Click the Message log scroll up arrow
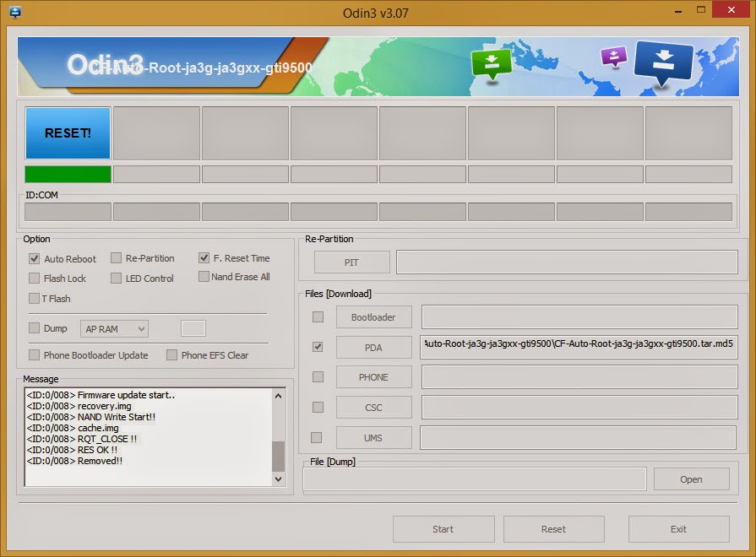 [278, 396]
